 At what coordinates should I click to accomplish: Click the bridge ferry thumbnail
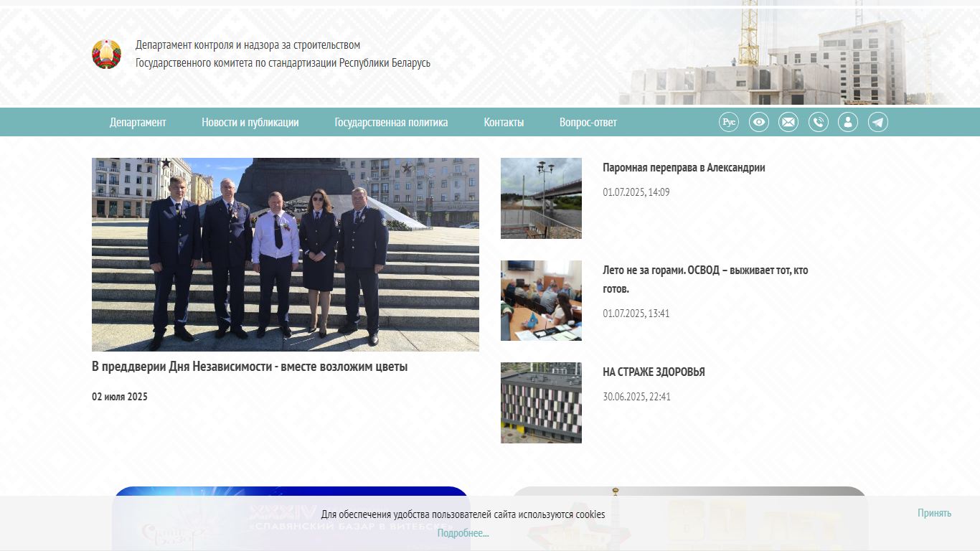point(541,198)
